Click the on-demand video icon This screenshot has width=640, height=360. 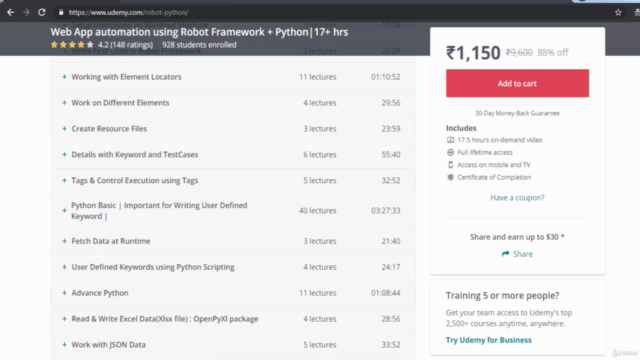pos(450,140)
